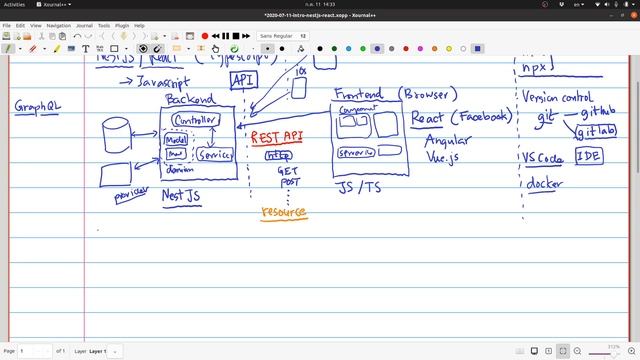The image size is (640, 360).
Task: Paste from clipboard icon
Action: (x=62, y=36)
